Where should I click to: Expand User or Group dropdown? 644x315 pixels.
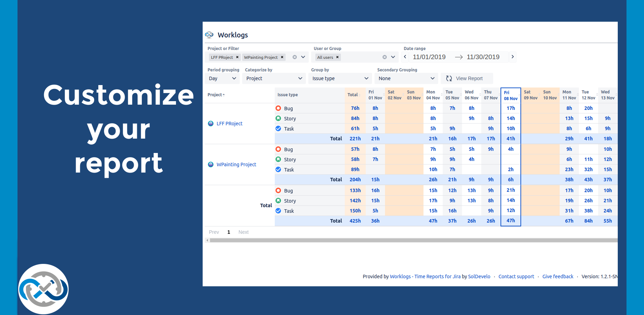pos(393,57)
